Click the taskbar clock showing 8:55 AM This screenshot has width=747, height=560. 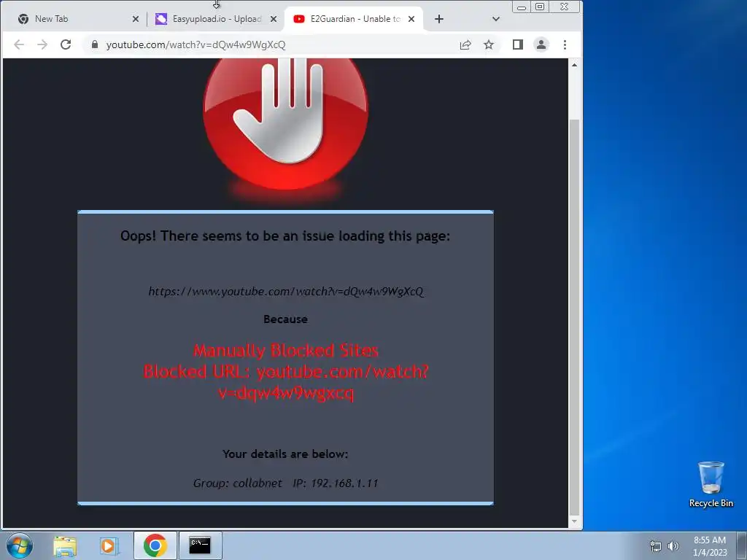[x=710, y=546]
